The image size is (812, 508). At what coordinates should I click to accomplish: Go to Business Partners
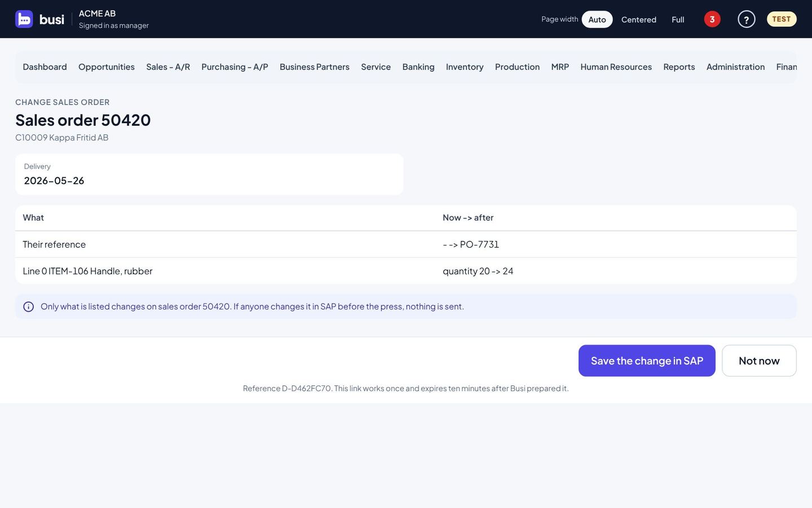coord(315,67)
